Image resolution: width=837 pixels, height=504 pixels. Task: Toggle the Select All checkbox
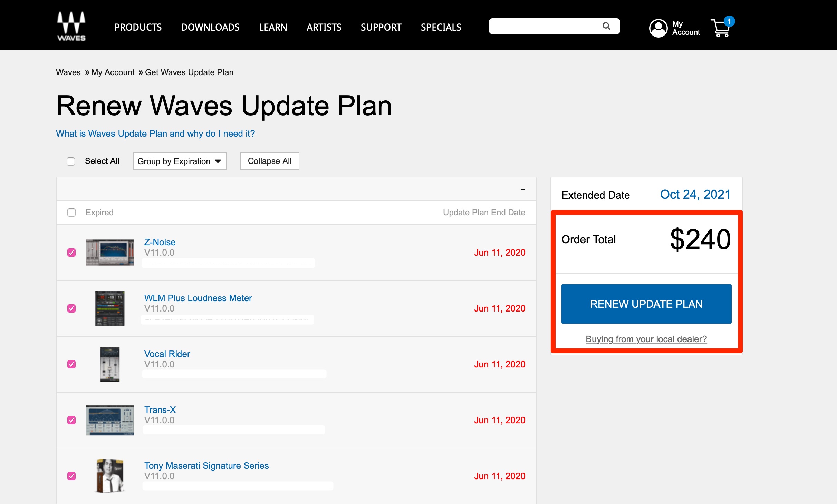pos(71,161)
